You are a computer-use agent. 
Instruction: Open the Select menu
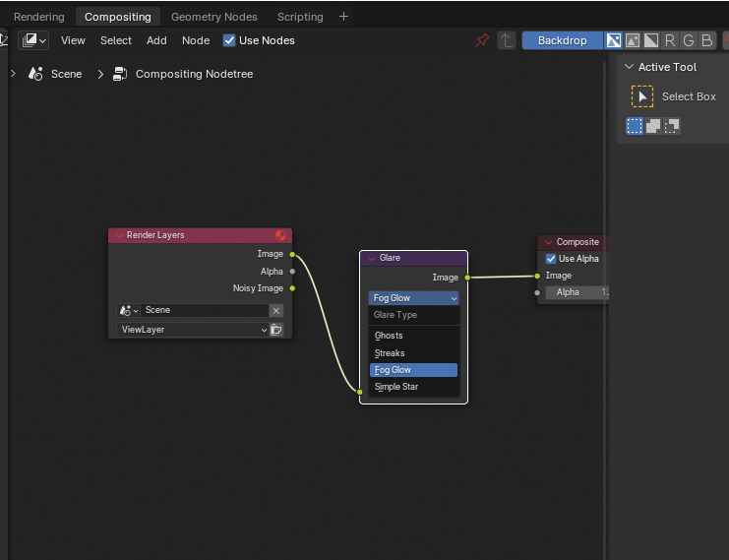point(116,40)
